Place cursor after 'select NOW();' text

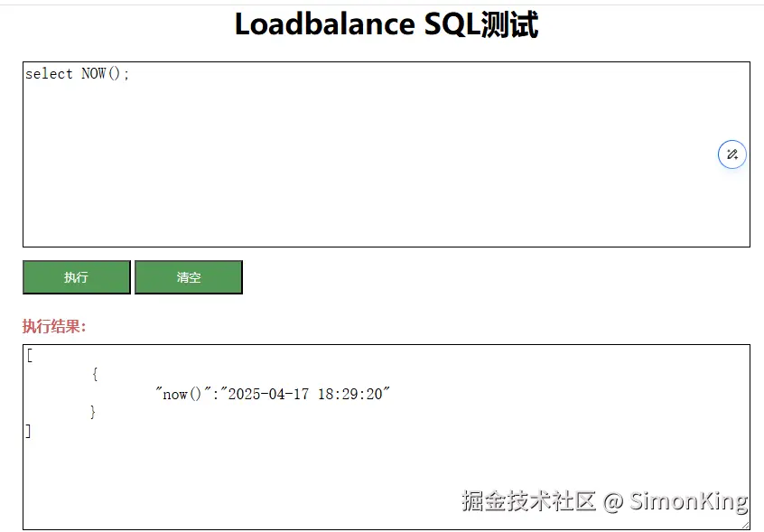(132, 74)
